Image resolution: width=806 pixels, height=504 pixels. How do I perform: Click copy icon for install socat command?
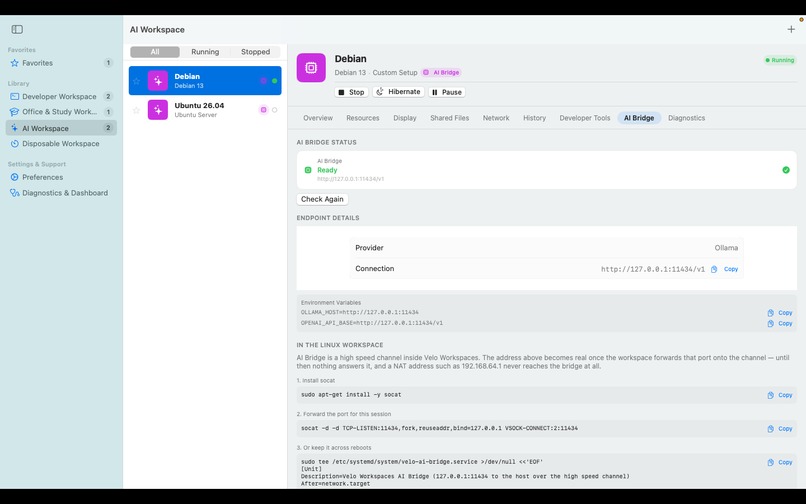tap(770, 395)
